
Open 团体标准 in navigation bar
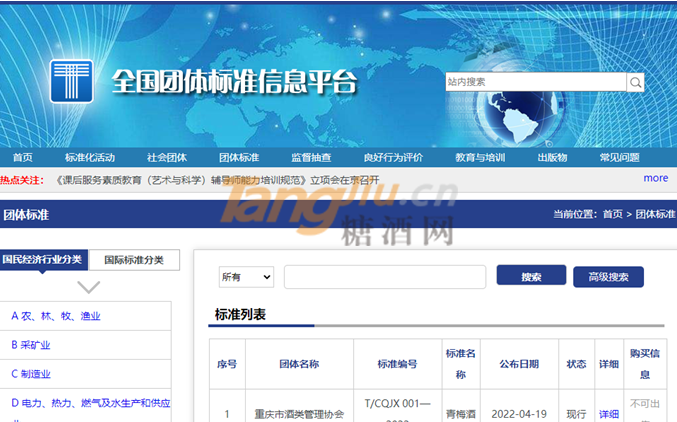click(x=239, y=158)
